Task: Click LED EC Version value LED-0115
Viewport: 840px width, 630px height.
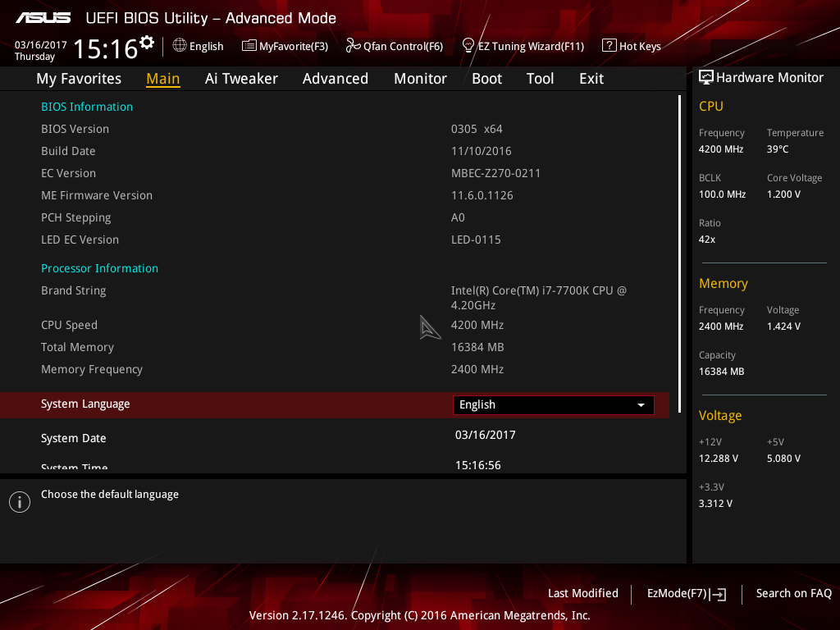Action: pyautogui.click(x=476, y=240)
